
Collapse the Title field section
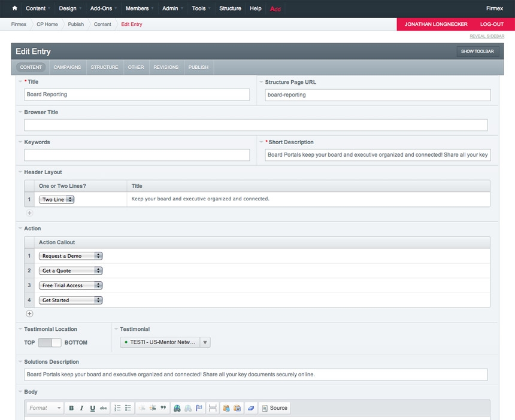click(20, 81)
